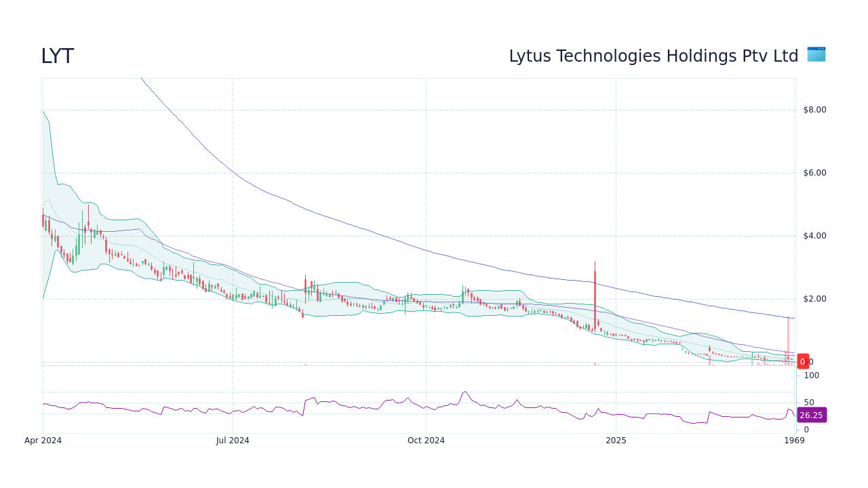This screenshot has height=488, width=868.
Task: Select the $6.00 price axis label
Action: coord(814,173)
